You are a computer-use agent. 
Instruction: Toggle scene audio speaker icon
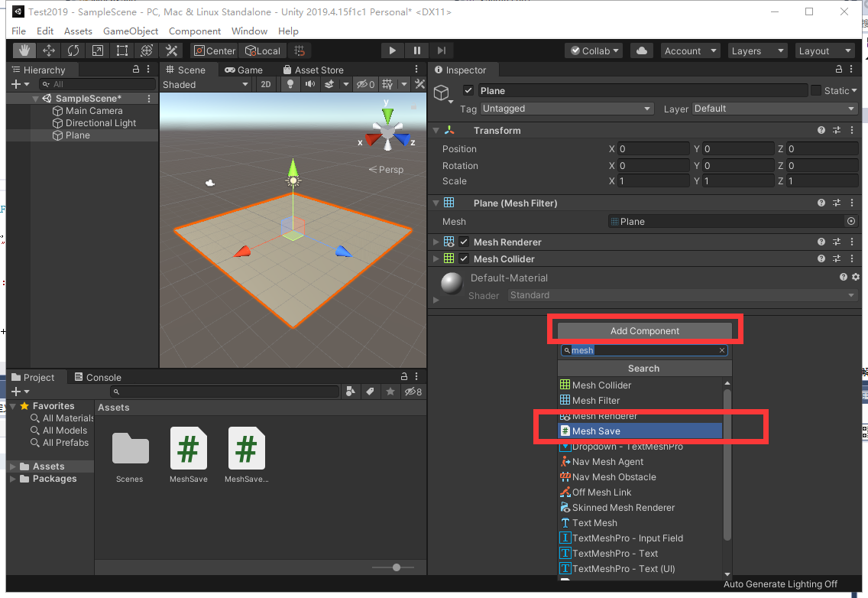pos(310,84)
